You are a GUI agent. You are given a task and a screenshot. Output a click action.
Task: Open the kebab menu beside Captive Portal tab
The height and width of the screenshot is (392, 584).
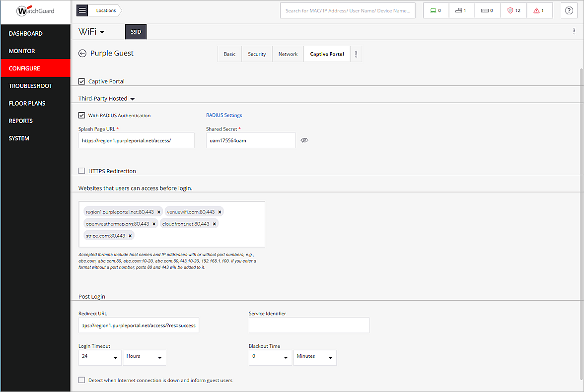[356, 54]
